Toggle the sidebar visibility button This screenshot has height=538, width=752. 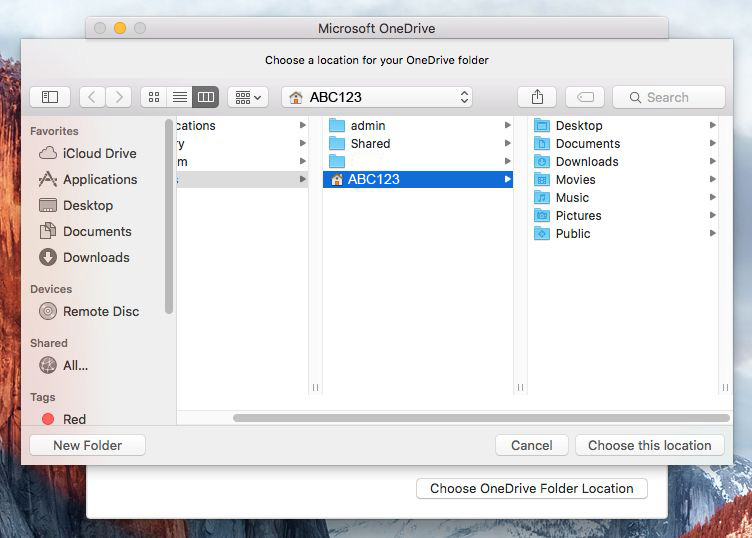coord(50,97)
